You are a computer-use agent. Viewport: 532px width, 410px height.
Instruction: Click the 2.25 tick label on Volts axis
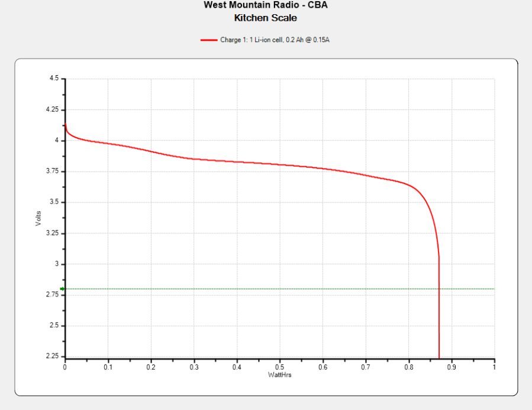click(52, 356)
